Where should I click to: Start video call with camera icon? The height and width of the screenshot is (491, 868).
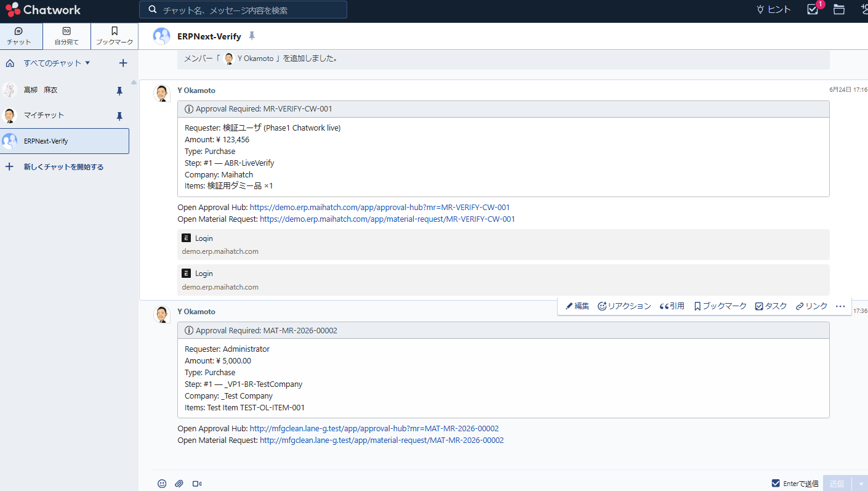[197, 484]
